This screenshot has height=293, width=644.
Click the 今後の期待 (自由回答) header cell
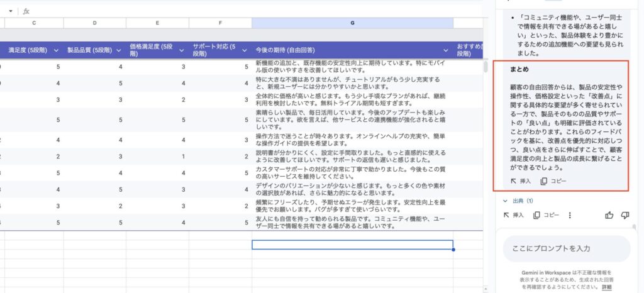click(x=352, y=50)
